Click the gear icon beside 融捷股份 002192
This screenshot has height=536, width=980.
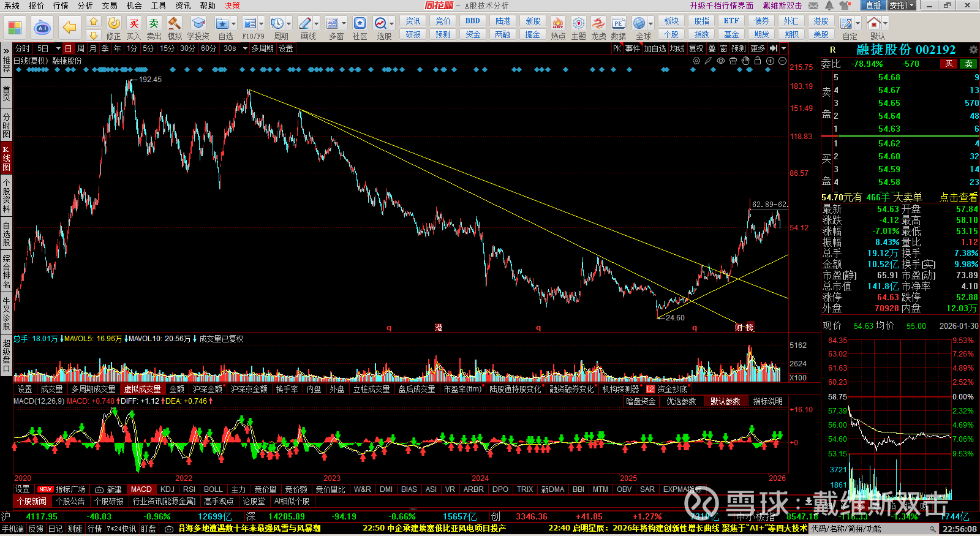tap(973, 50)
